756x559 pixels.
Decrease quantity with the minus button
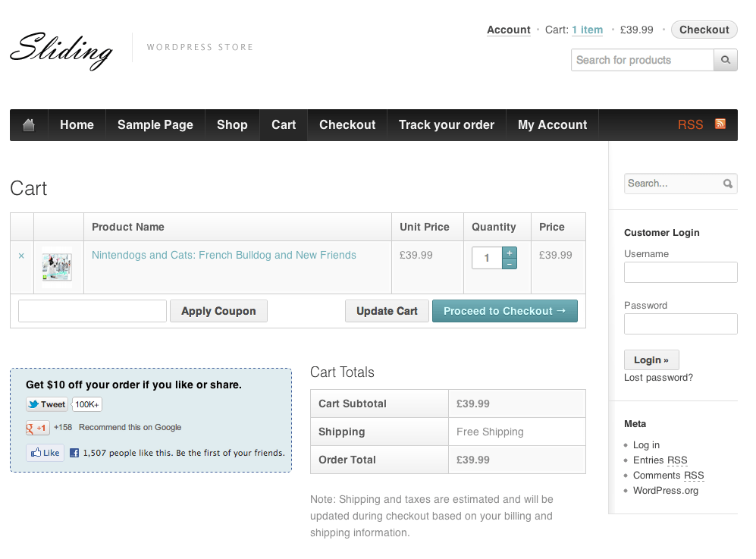click(x=509, y=264)
